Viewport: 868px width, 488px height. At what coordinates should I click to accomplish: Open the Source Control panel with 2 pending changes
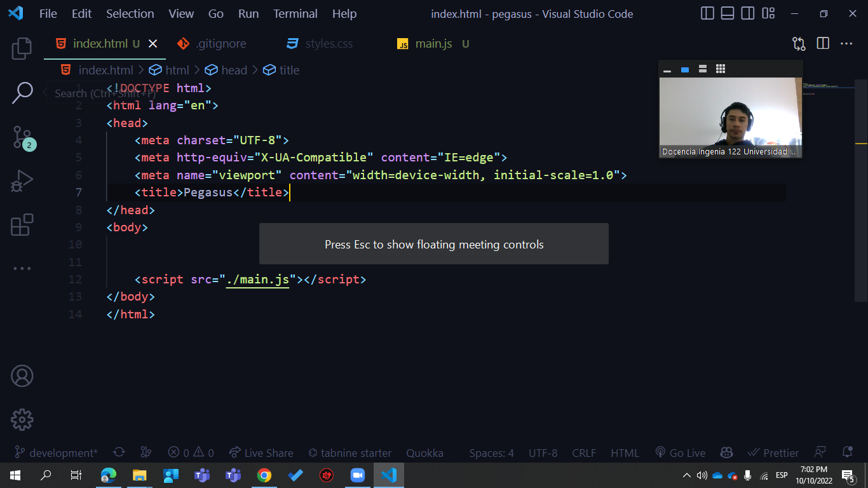click(22, 137)
